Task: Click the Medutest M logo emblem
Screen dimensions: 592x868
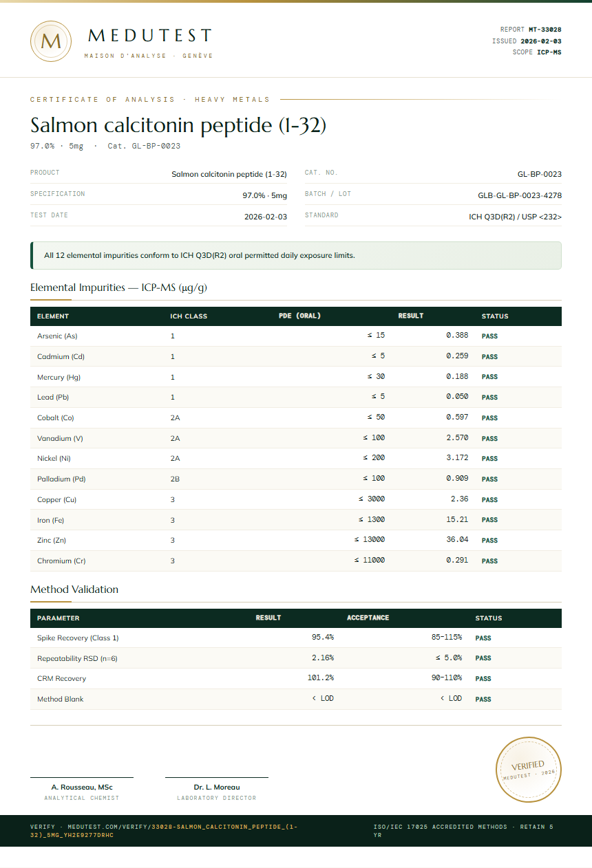Action: tap(51, 41)
